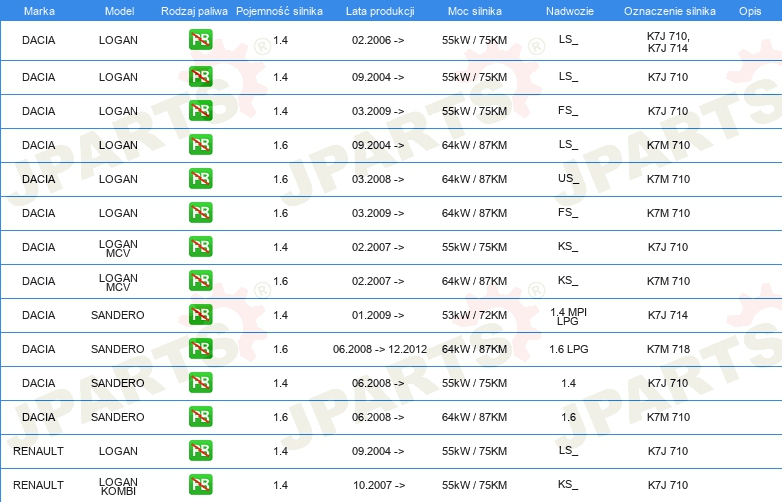Select 'FS_' body cell in the K7M 710 row

[568, 212]
